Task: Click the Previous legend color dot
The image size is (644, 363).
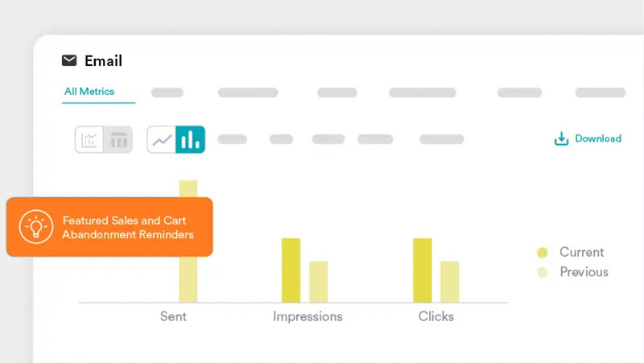Action: (x=542, y=272)
